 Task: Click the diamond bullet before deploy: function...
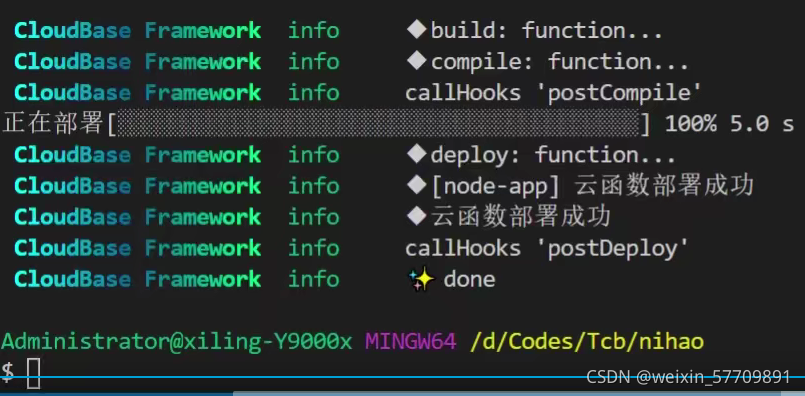[x=416, y=155]
